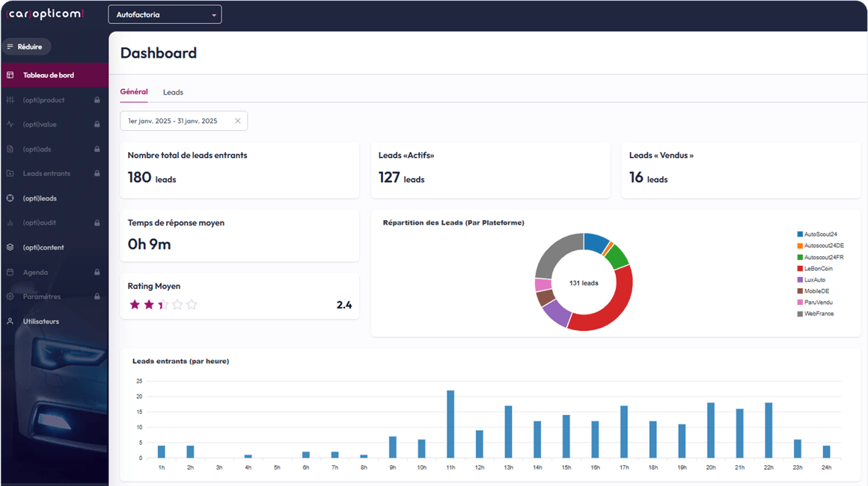Open Leads entrants in the sidebar
This screenshot has height=486, width=868.
pos(46,174)
